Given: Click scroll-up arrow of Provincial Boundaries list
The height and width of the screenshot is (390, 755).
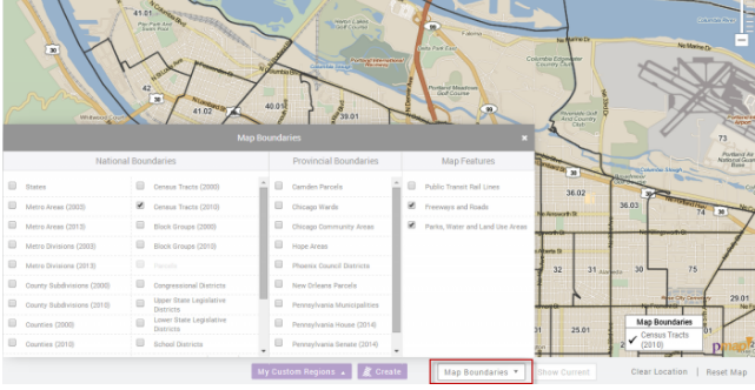Looking at the screenshot, I should pos(397,182).
